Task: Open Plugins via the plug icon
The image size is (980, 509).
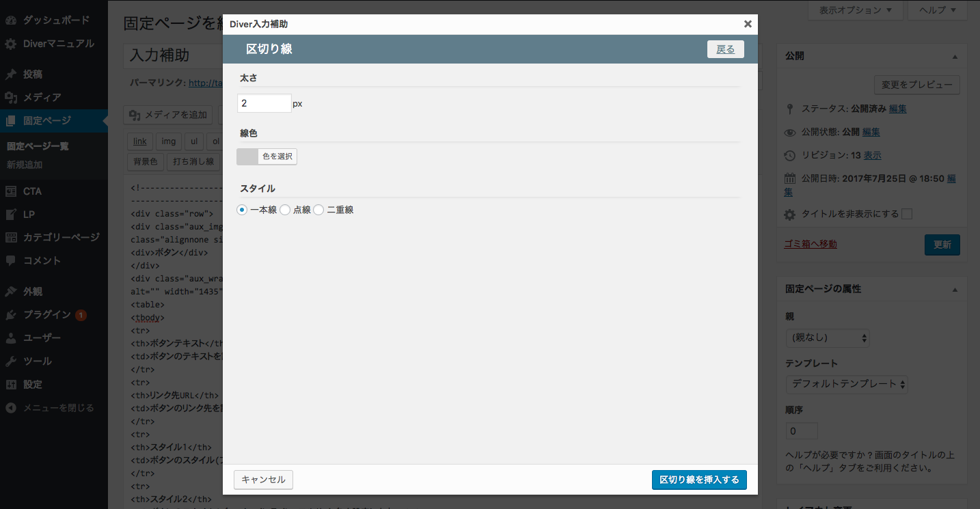Action: coord(11,314)
